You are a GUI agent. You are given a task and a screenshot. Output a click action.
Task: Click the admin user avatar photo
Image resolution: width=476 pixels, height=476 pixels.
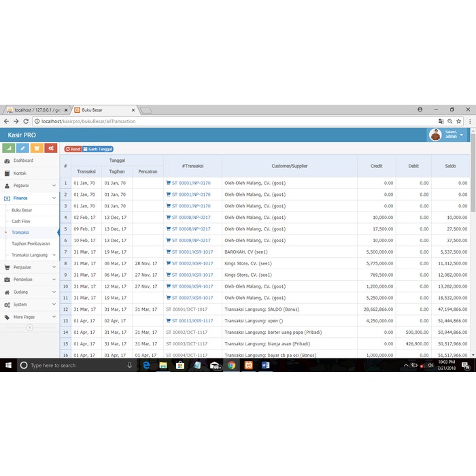436,135
